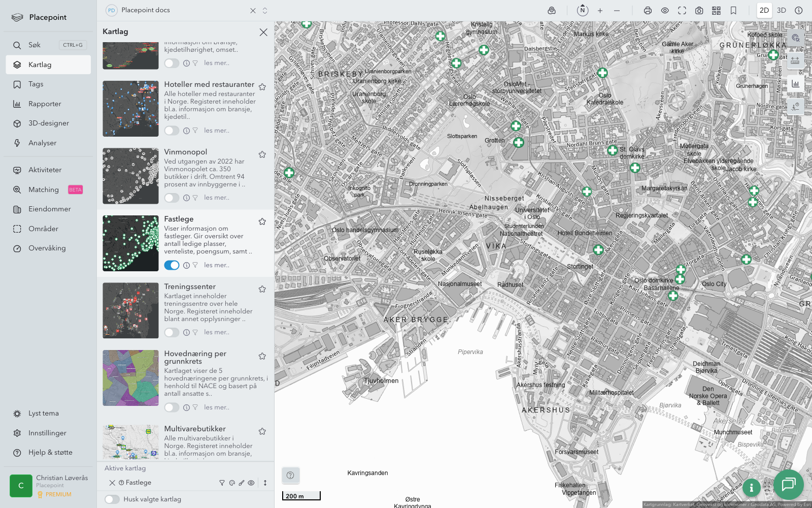
Task: Click the print map icon
Action: tap(648, 10)
